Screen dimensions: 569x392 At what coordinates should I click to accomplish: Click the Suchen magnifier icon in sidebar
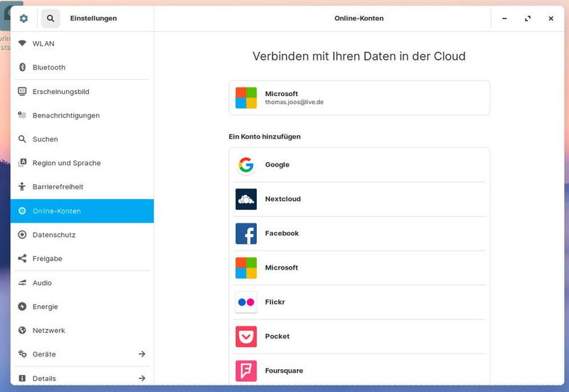[x=22, y=139]
